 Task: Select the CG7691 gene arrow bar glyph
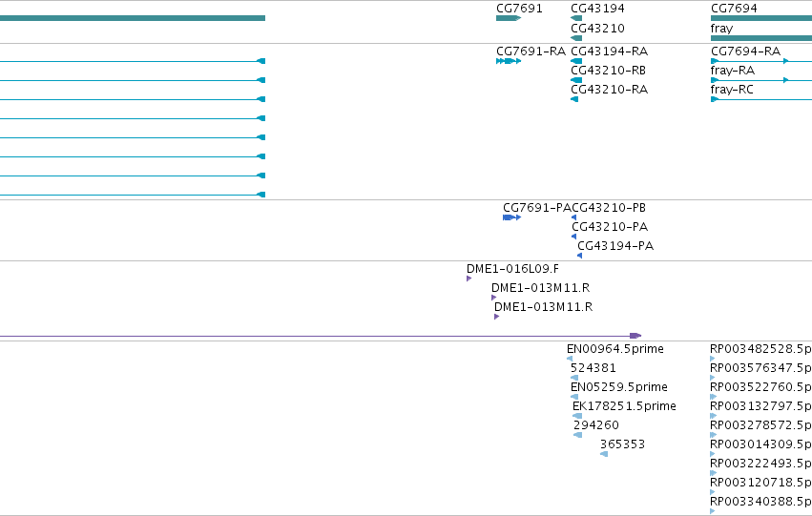pos(509,18)
